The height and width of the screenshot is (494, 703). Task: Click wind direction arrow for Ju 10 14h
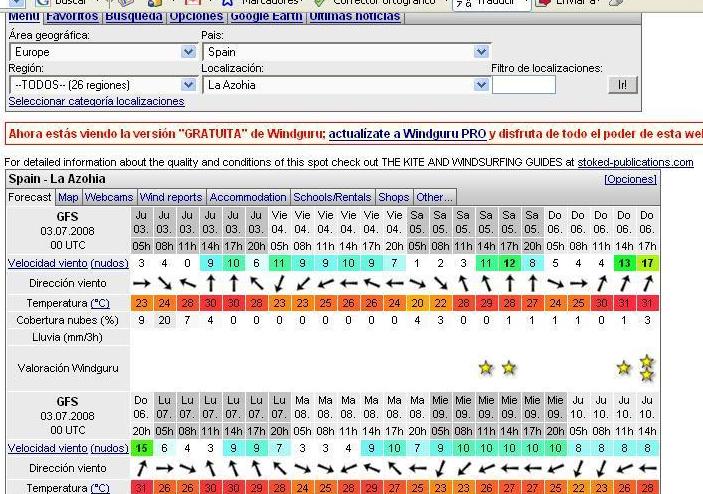pyautogui.click(x=647, y=468)
